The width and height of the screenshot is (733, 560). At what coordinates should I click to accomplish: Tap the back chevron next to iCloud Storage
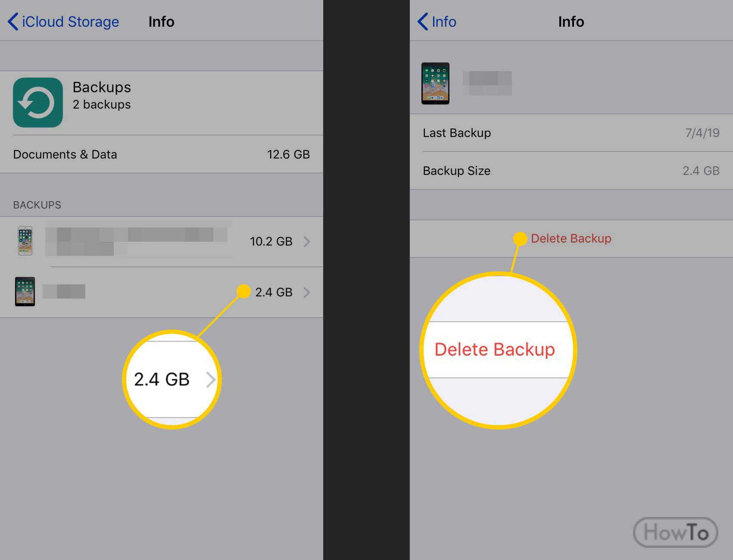click(13, 22)
